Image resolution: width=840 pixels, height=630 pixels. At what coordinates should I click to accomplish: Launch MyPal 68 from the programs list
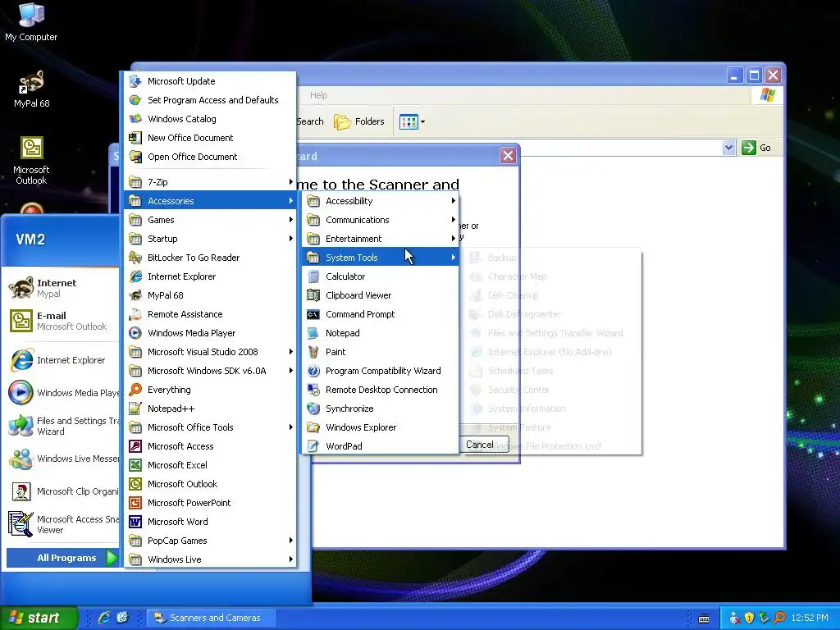tap(211, 295)
